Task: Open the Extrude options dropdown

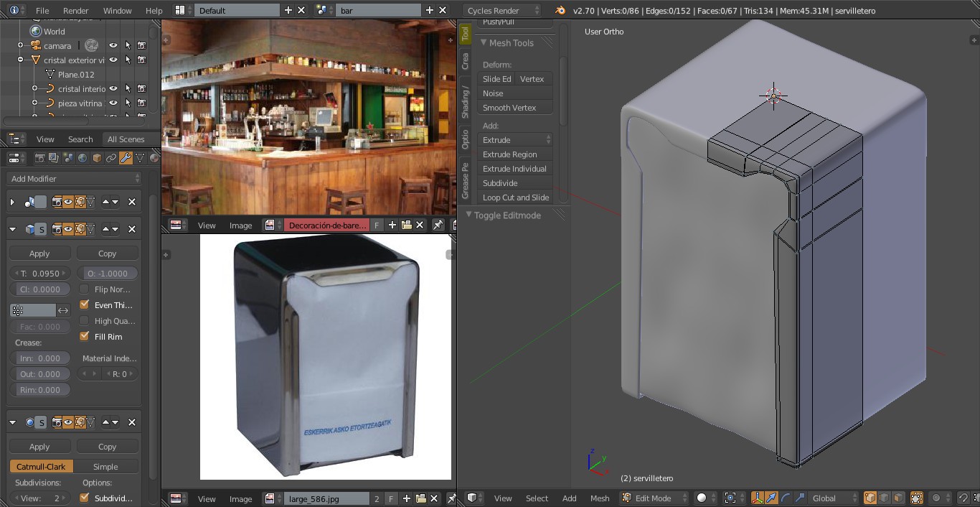Action: tap(516, 139)
